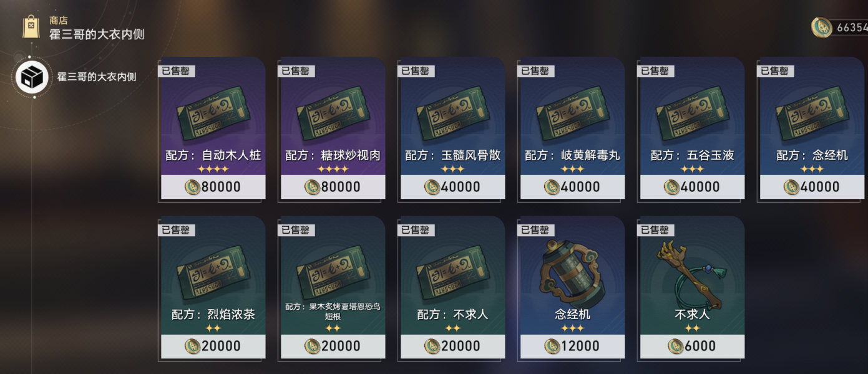Click the shop bag icon at top left
This screenshot has height=374, width=868.
31,26
